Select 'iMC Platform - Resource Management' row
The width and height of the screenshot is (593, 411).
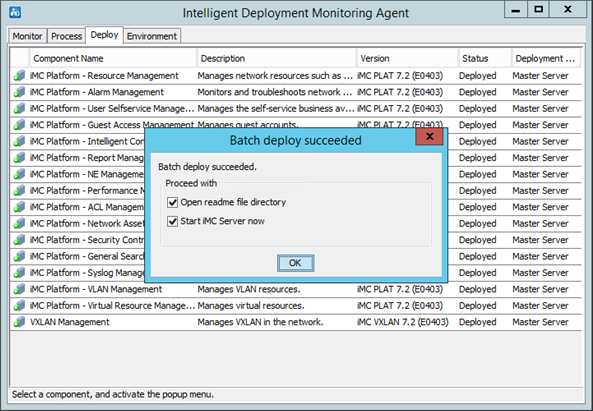coord(296,76)
